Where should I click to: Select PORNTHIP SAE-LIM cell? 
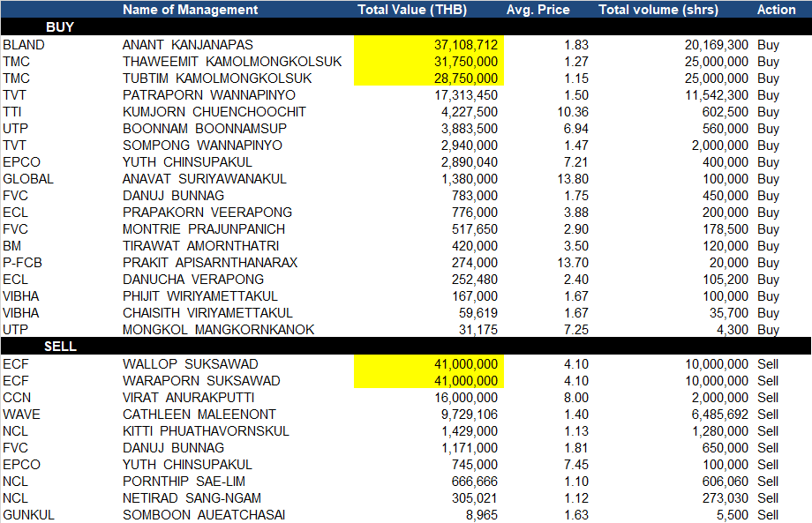tap(184, 481)
